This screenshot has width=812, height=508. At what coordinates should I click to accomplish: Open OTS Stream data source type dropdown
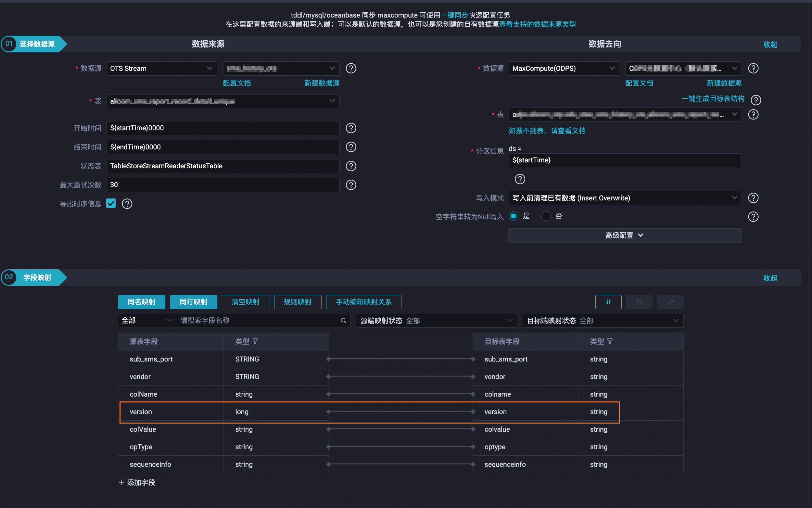161,69
